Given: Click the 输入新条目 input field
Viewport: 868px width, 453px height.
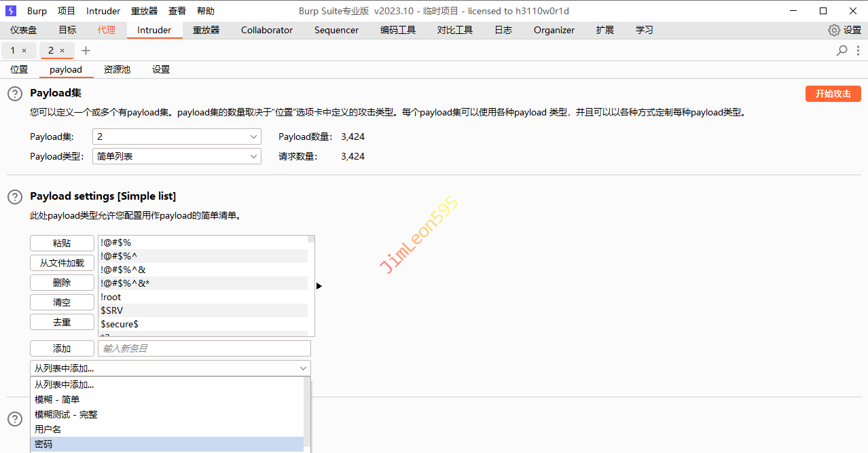Looking at the screenshot, I should tap(204, 348).
